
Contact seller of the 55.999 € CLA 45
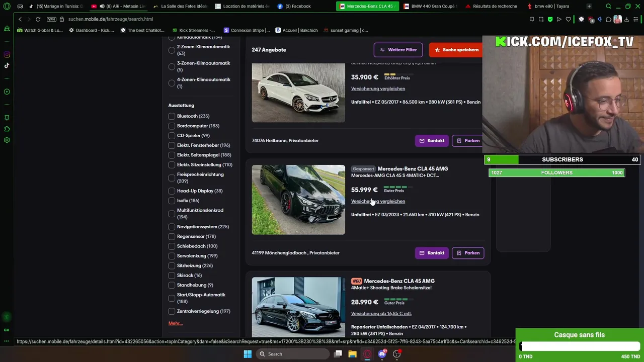[432, 253]
